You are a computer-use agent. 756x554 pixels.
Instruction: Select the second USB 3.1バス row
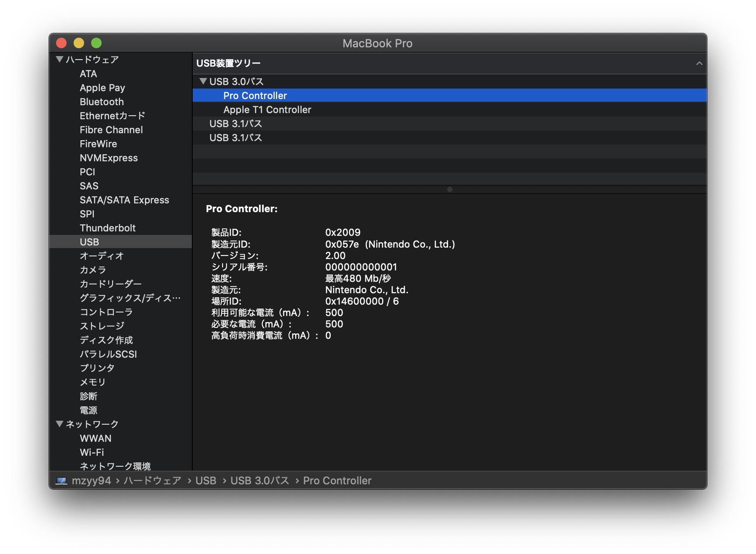click(x=450, y=138)
